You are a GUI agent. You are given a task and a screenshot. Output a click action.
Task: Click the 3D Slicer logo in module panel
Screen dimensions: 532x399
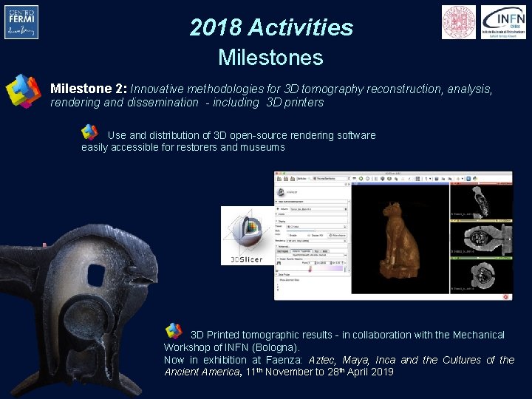coord(281,192)
